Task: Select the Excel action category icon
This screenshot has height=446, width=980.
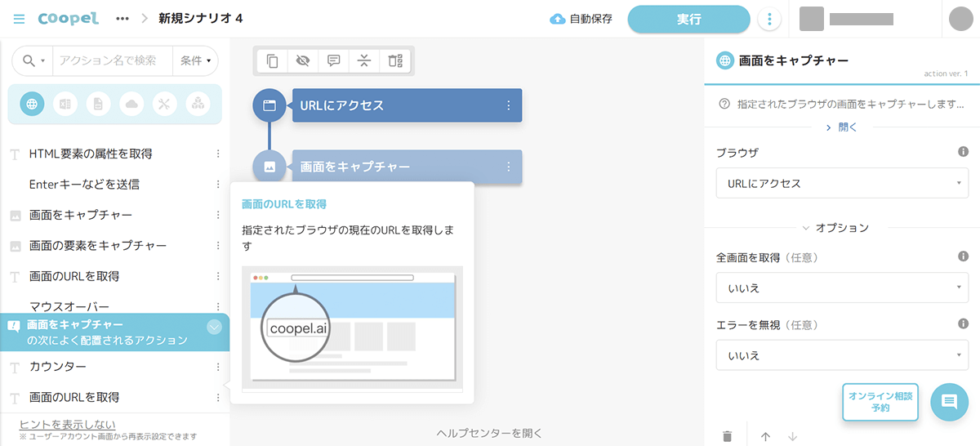Action: [x=65, y=104]
